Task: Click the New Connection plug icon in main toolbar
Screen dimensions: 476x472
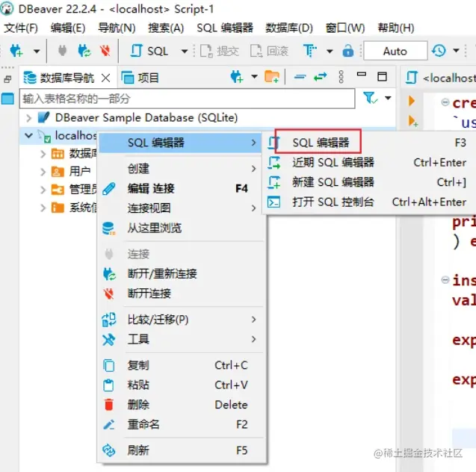Action: click(x=16, y=51)
